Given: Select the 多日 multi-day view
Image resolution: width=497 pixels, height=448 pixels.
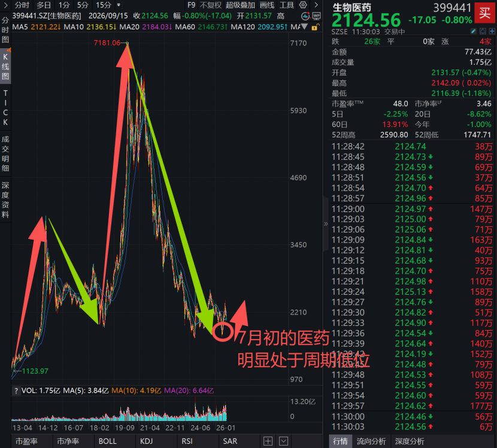Looking at the screenshot, I should [44, 5].
